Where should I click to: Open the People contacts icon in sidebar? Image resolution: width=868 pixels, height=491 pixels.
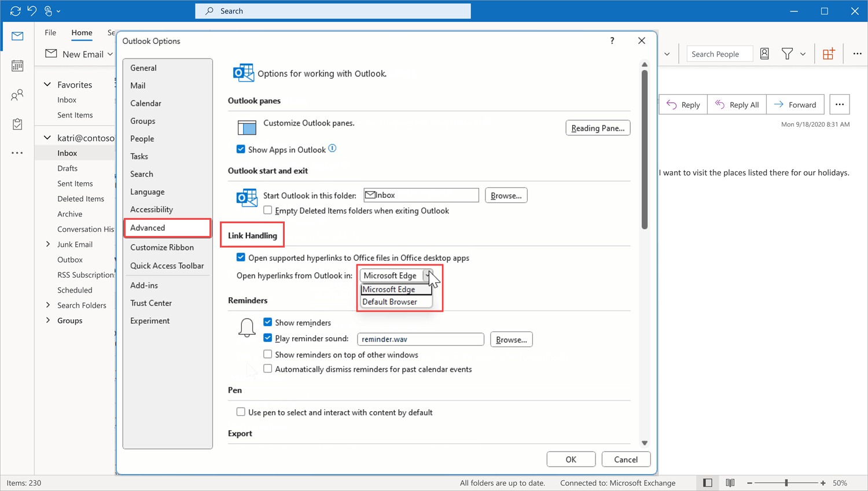pos(17,95)
